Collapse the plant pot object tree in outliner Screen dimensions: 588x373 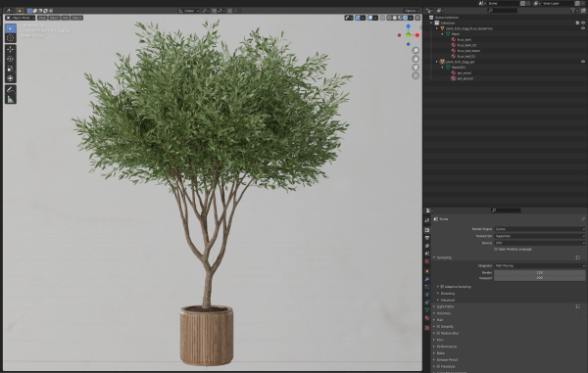click(x=437, y=62)
